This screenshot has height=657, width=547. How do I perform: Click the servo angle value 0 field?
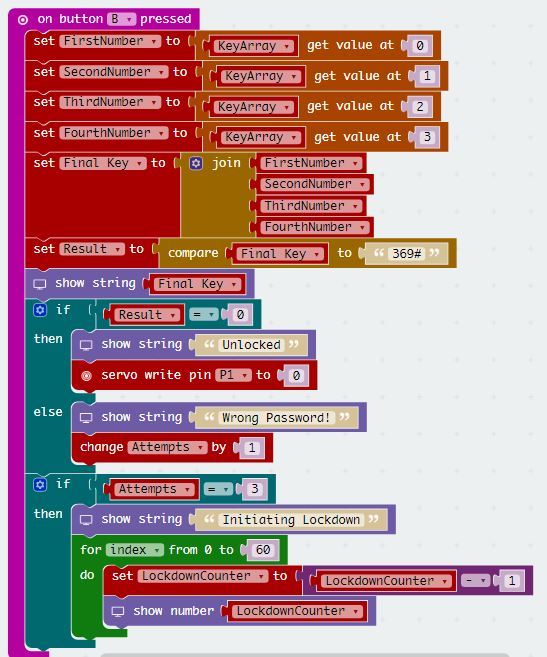296,375
